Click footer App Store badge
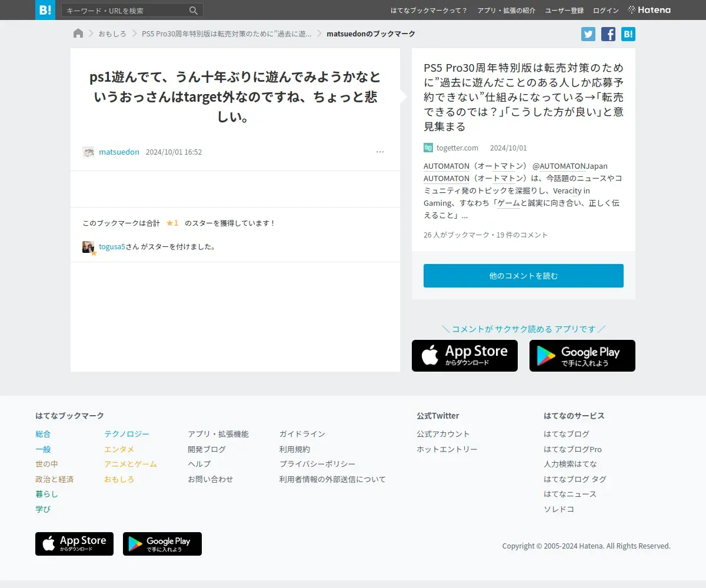Viewport: 706px width, 588px height. [x=74, y=544]
